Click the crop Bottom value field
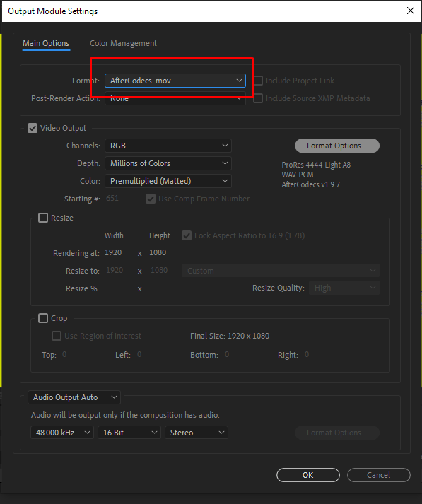The width and height of the screenshot is (422, 504). (x=227, y=355)
